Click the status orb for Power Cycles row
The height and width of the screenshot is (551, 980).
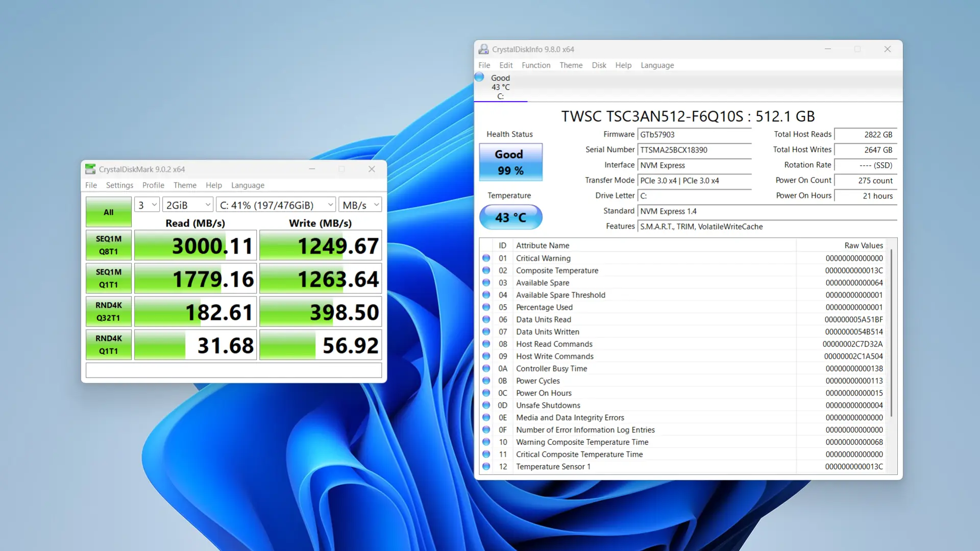pyautogui.click(x=486, y=381)
